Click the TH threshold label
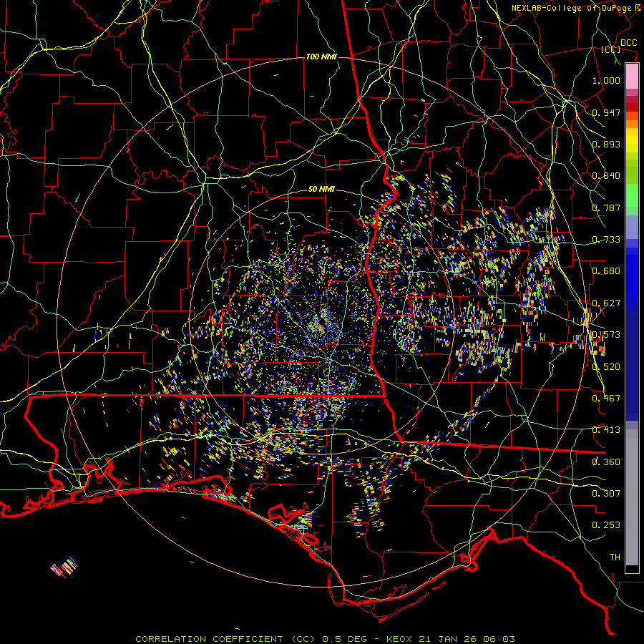 point(615,557)
